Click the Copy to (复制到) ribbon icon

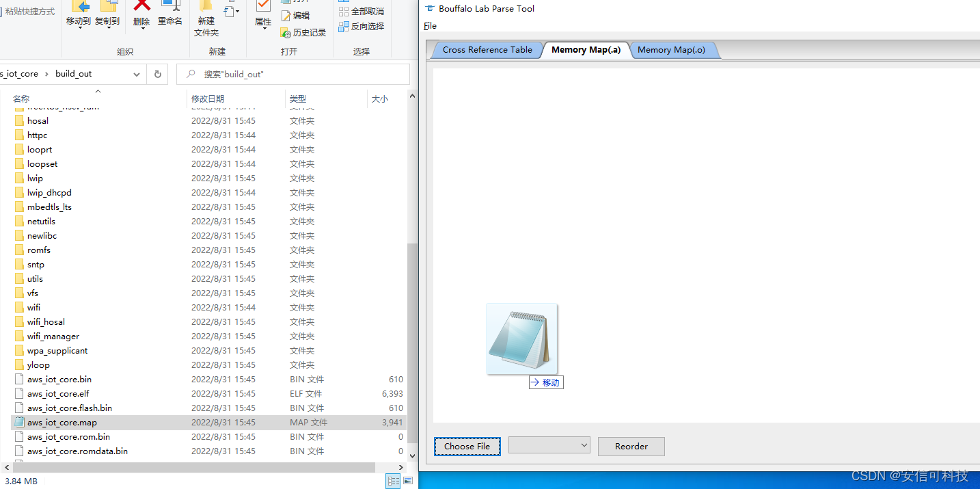[x=107, y=14]
